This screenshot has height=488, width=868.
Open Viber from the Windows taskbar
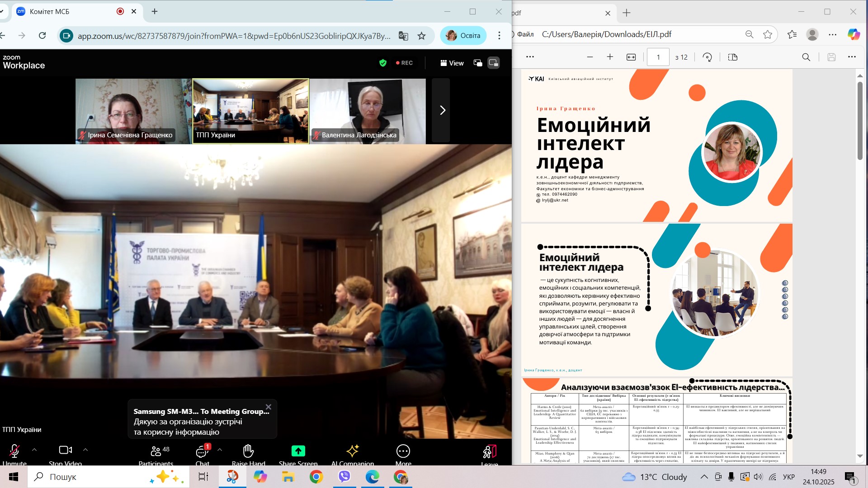point(344,477)
